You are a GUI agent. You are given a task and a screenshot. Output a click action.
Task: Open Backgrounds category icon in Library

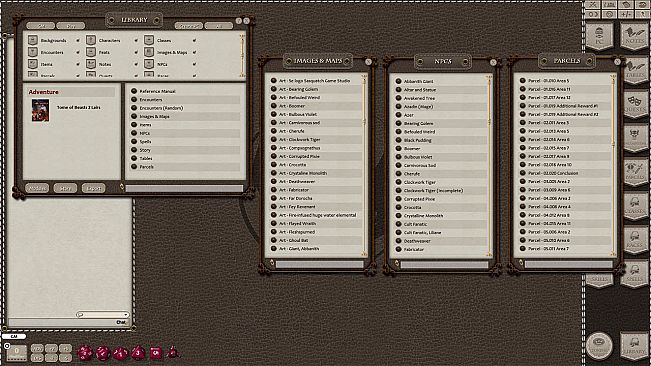click(33, 40)
